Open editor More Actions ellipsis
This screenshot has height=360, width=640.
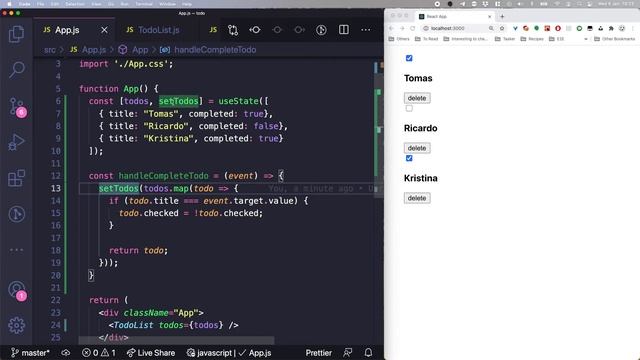[366, 30]
